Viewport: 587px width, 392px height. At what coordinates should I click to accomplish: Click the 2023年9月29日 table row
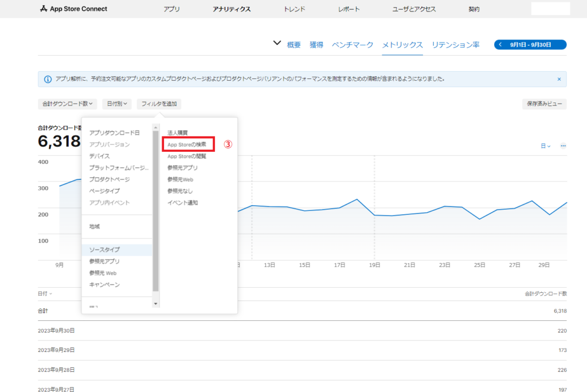tap(302, 350)
